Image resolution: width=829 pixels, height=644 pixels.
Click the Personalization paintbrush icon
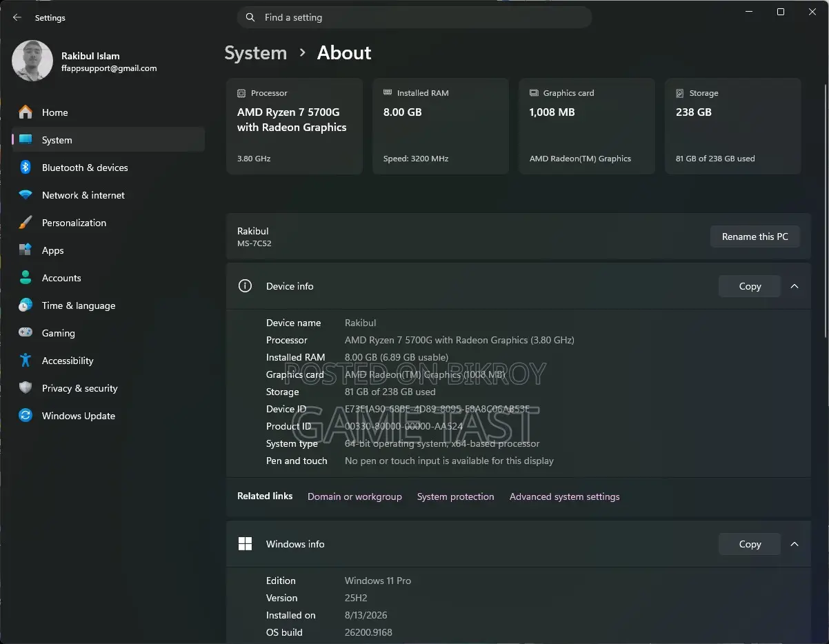(26, 223)
